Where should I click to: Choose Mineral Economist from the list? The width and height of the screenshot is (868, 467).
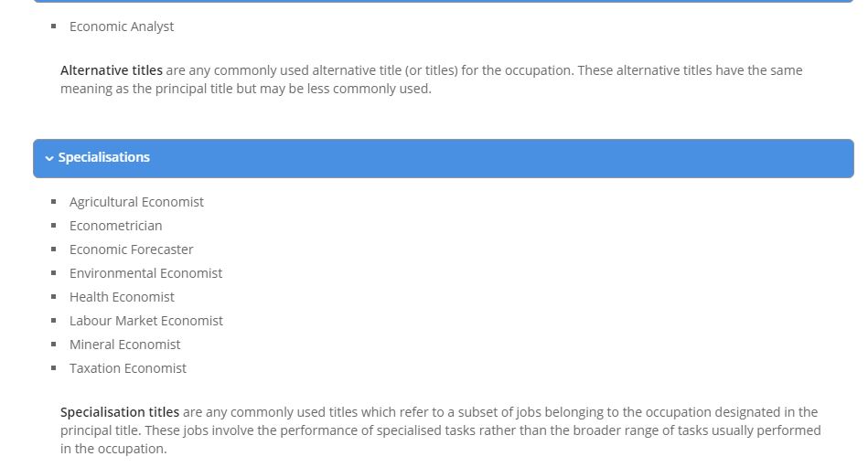124,345
